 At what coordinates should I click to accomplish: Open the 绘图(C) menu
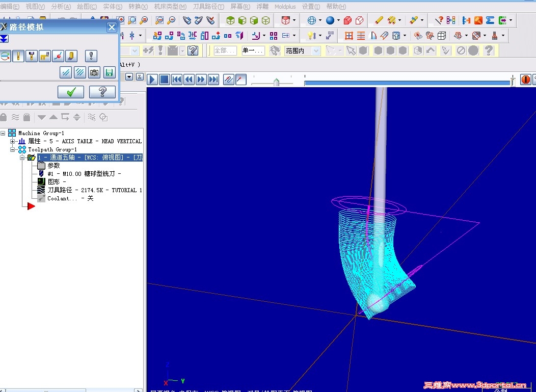(x=87, y=7)
